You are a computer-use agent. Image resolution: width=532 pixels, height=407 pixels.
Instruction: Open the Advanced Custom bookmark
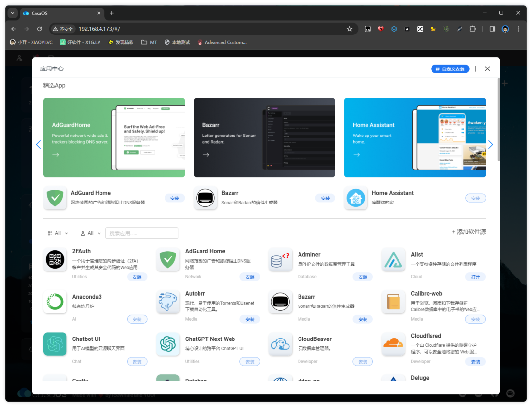tap(222, 42)
